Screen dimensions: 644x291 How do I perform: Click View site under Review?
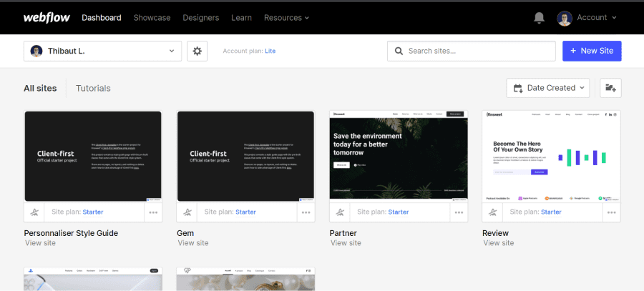point(499,243)
